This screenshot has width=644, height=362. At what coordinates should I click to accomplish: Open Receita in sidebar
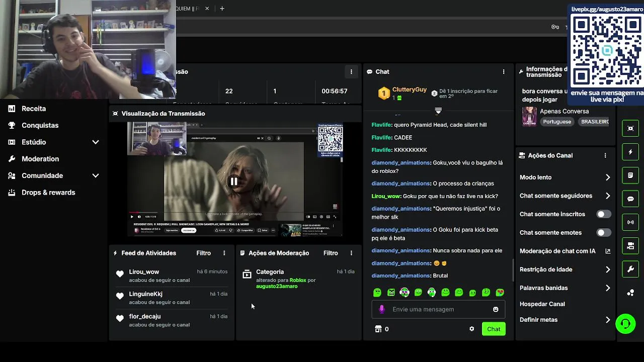tap(34, 109)
